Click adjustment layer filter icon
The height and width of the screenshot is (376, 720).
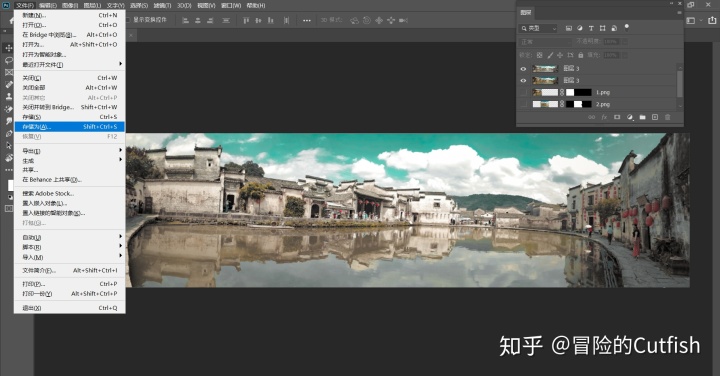pos(580,28)
